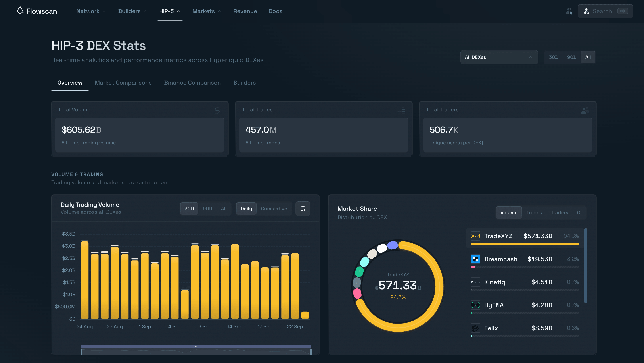This screenshot has height=363, width=644.
Task: Click the Search input field
Action: [605, 11]
